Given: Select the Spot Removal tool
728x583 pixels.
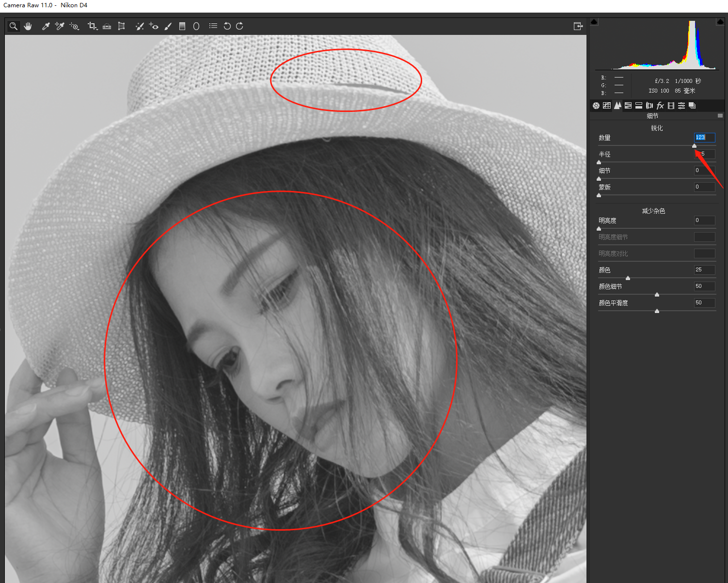Looking at the screenshot, I should coord(140,26).
